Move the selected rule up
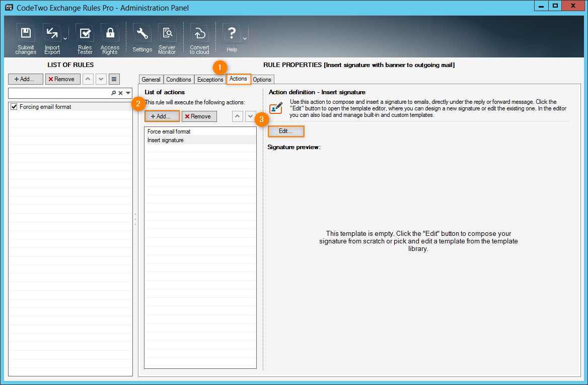The height and width of the screenshot is (385, 588). pos(88,79)
